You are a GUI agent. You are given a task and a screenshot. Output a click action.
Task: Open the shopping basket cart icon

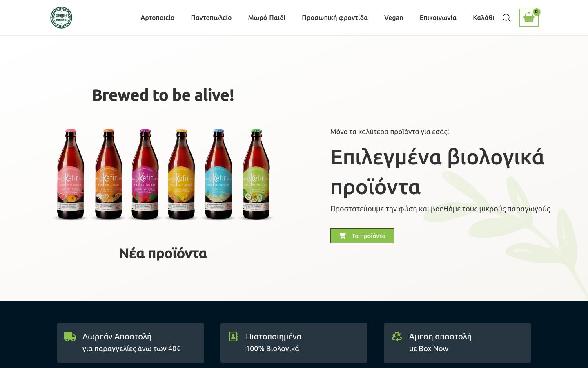529,18
